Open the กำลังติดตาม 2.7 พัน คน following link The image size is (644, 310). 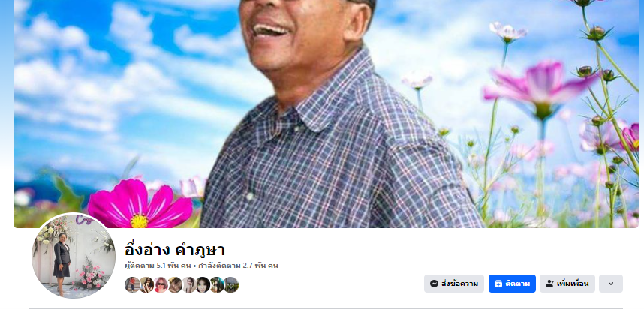coord(238,266)
